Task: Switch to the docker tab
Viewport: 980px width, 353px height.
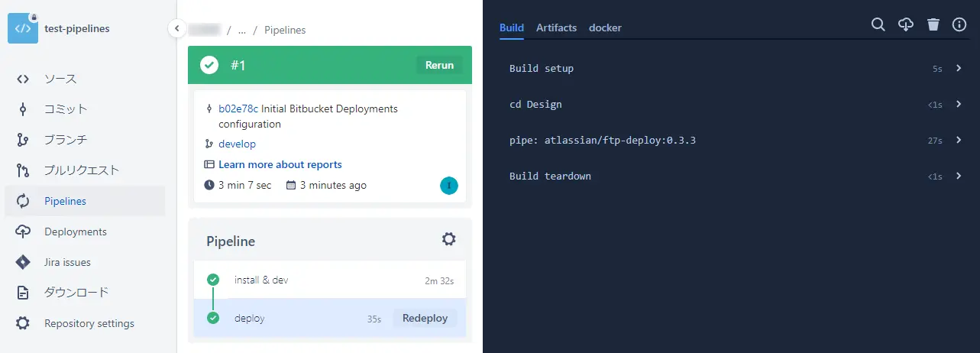Action: (x=605, y=28)
